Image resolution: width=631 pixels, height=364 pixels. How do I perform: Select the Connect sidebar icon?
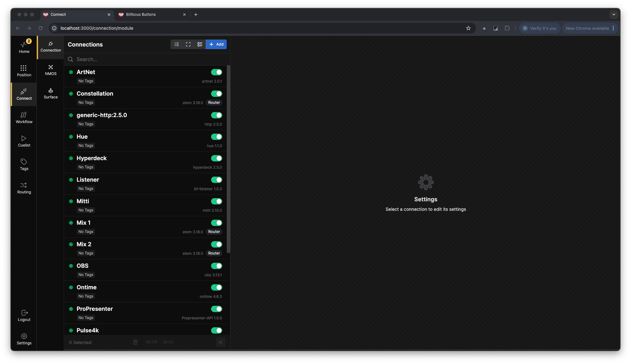pos(24,94)
